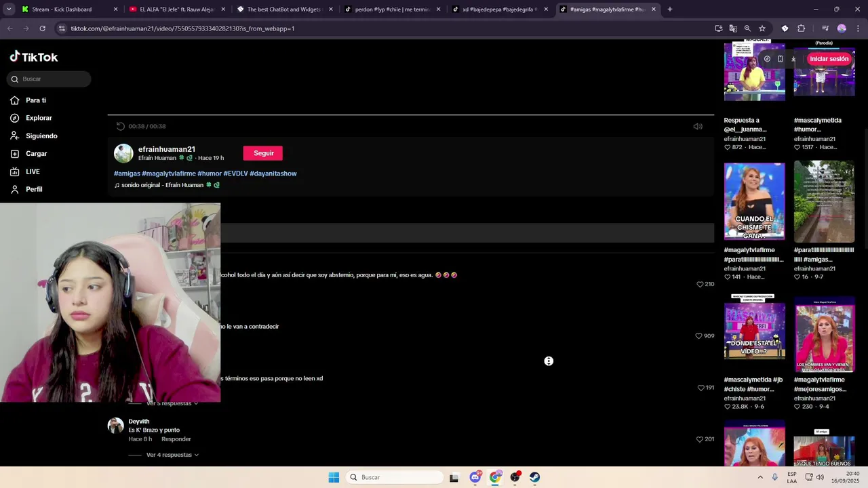Switch to EL ALFA El Jefe tab
868x488 pixels.
click(x=177, y=9)
